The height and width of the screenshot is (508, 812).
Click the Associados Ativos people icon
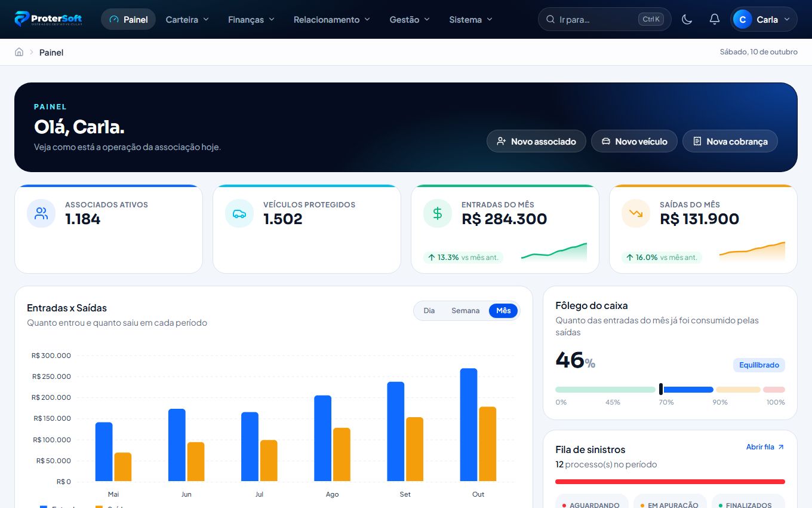click(41, 213)
